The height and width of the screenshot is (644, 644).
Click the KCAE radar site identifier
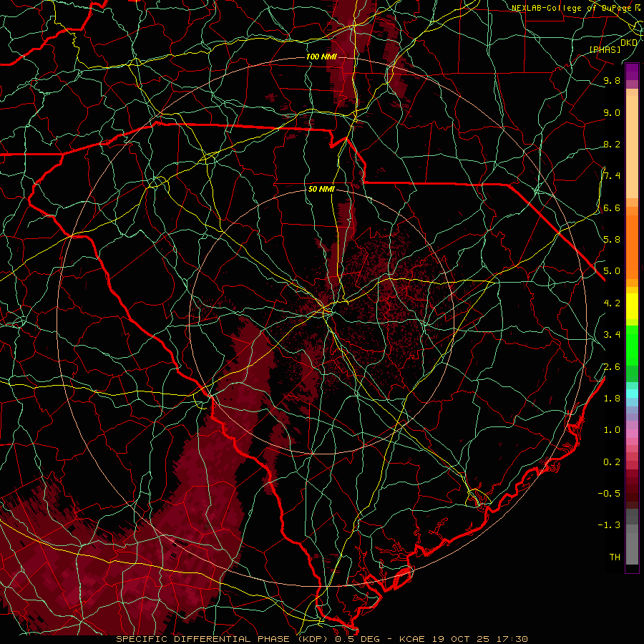point(411,639)
